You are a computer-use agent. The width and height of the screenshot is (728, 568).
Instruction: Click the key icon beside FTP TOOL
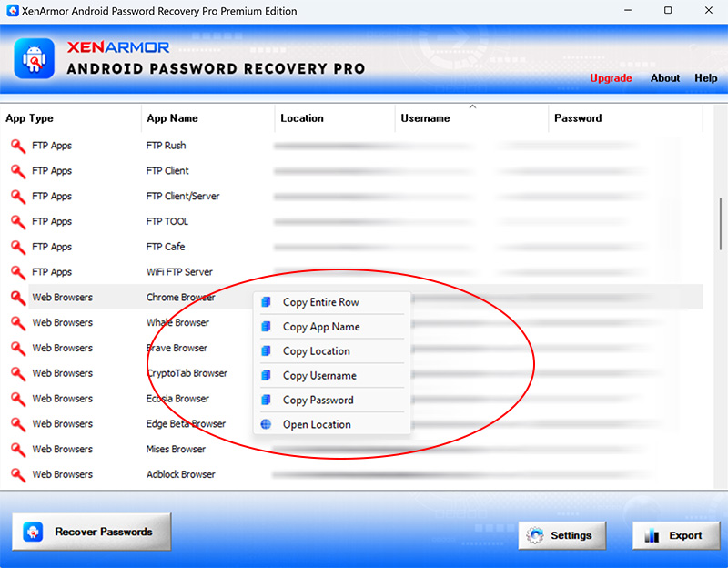point(18,221)
